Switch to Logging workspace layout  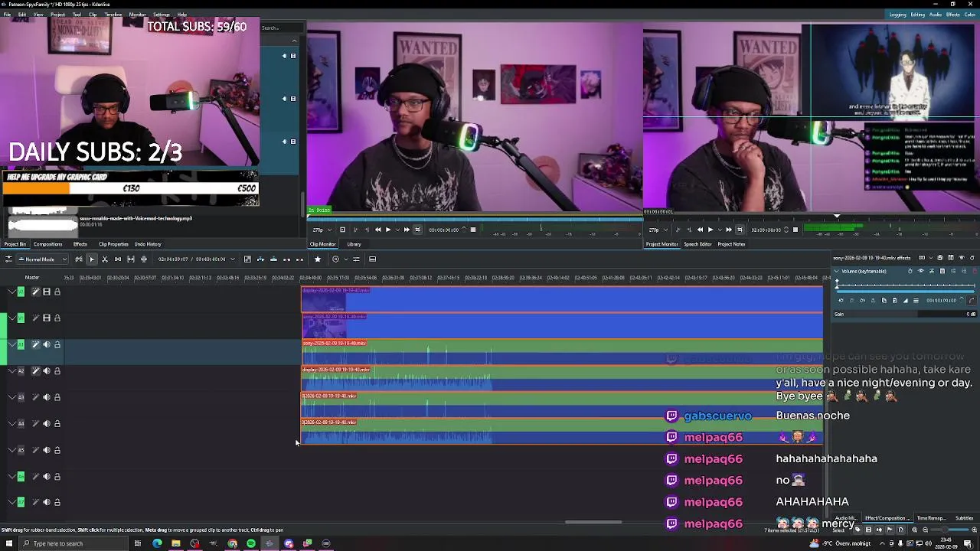click(x=897, y=15)
